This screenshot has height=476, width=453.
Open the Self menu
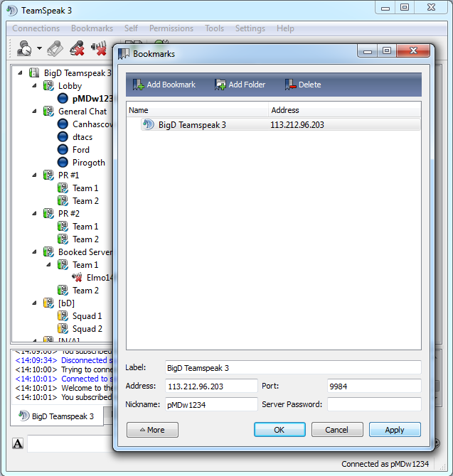pyautogui.click(x=131, y=28)
